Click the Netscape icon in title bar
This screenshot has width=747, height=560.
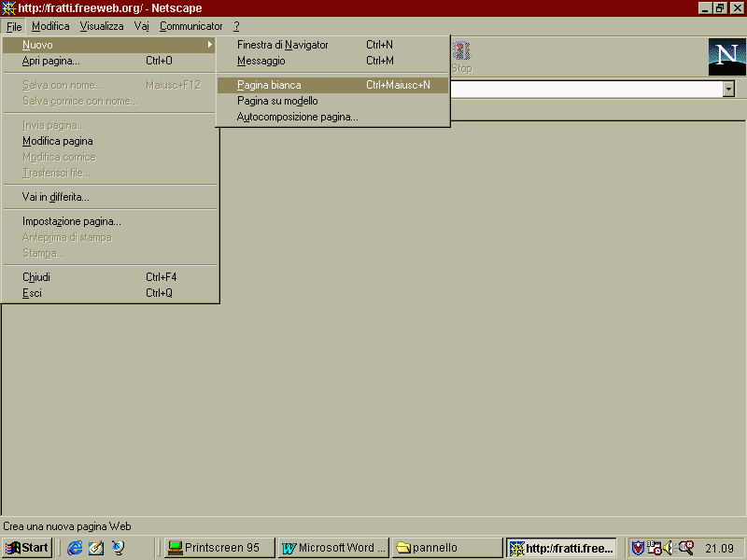[8, 8]
